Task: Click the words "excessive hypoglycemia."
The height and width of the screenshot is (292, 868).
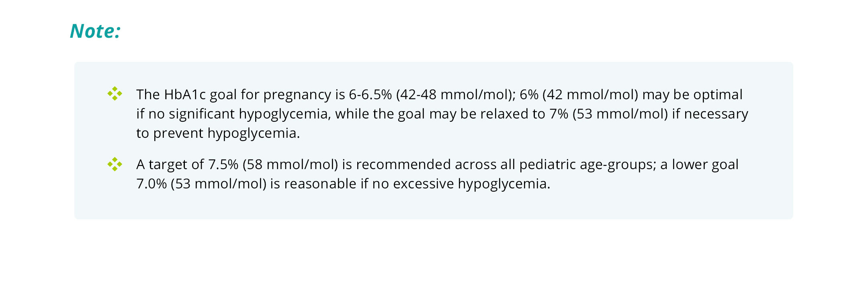Action: pyautogui.click(x=471, y=184)
